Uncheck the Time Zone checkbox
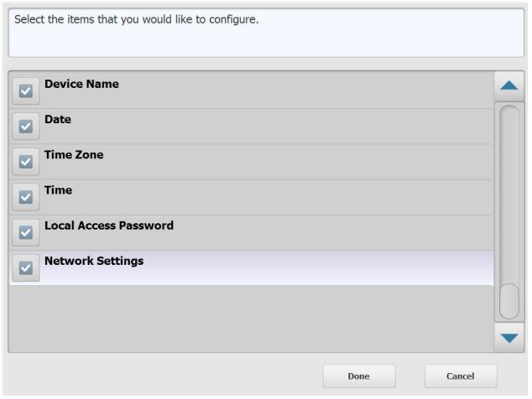This screenshot has width=532, height=399. 26,162
